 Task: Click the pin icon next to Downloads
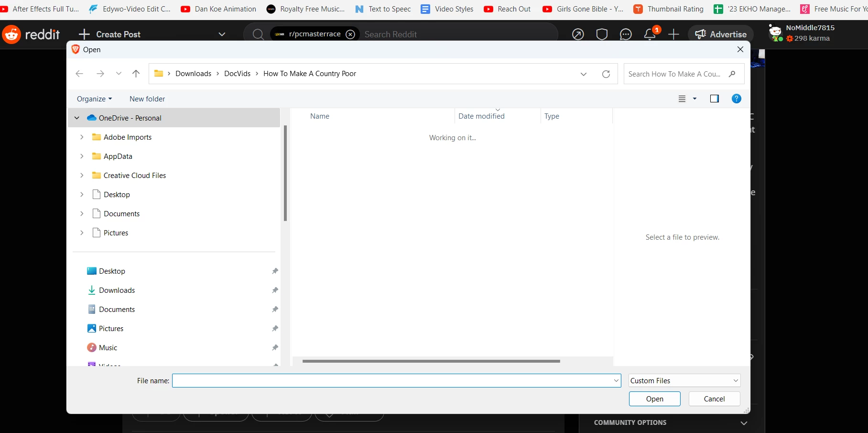[275, 290]
